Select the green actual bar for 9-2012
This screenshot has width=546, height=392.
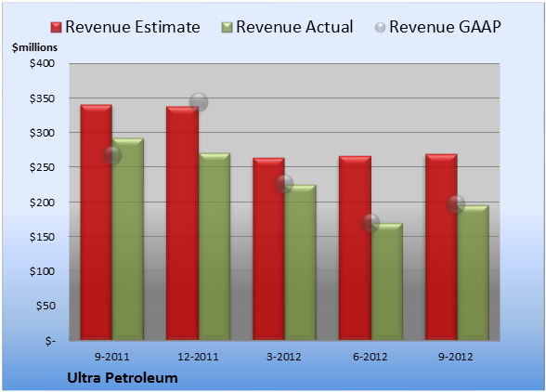click(x=473, y=273)
